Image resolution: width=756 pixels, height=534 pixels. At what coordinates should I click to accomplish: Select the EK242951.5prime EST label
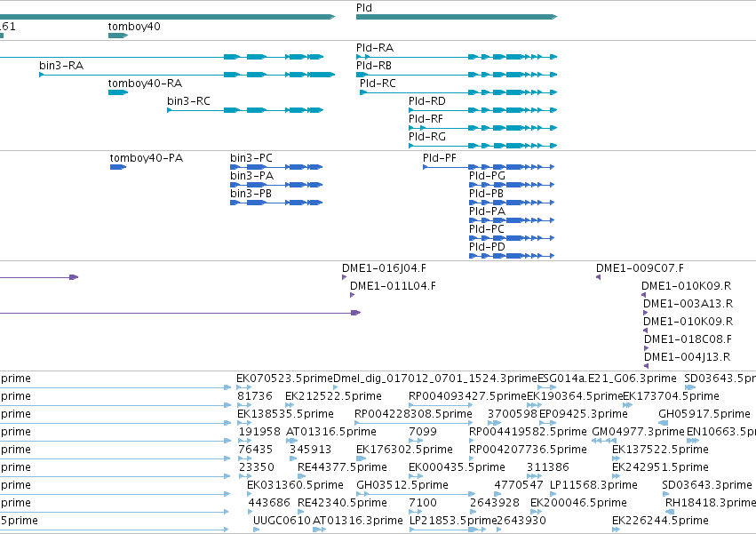(x=660, y=467)
